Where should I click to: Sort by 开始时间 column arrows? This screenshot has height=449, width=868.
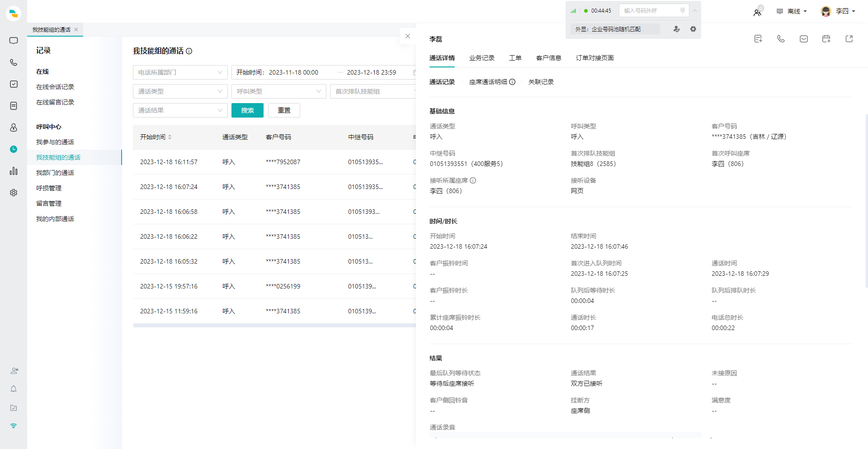pos(170,137)
